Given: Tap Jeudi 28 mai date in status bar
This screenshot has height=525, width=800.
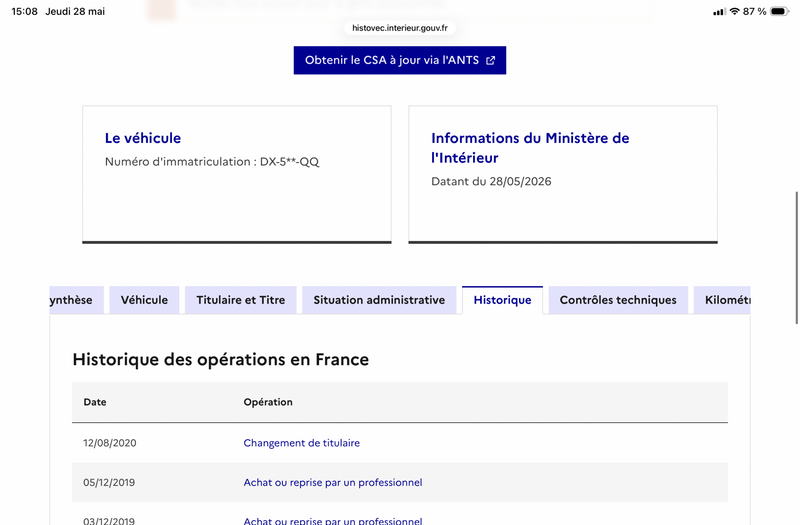Looking at the screenshot, I should pyautogui.click(x=75, y=11).
